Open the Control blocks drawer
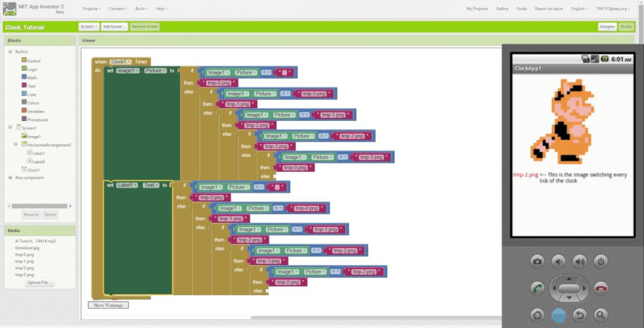The height and width of the screenshot is (328, 644). click(31, 60)
